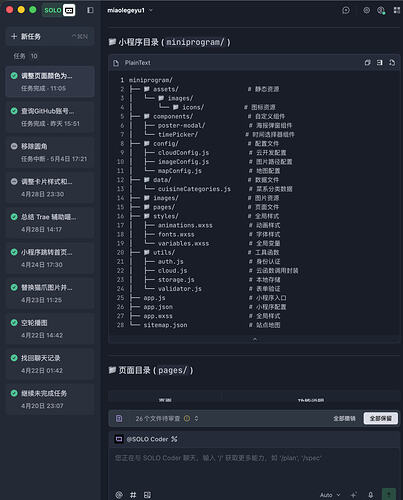Click the animations.wxss line in code
The image size is (403, 500).
[185, 225]
